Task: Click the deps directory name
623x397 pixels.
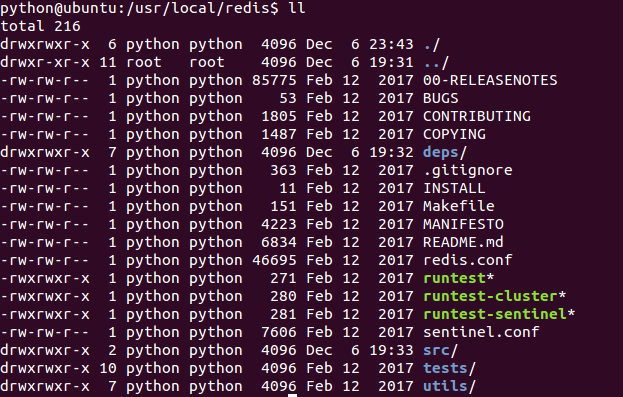Action: pyautogui.click(x=441, y=152)
